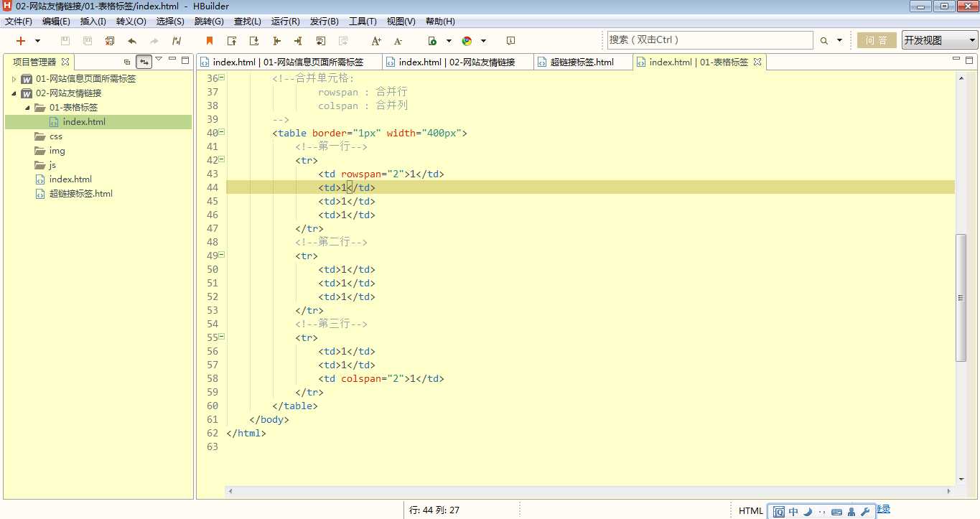980x519 pixels.
Task: Toggle Link with Editor in project manager
Action: pos(144,62)
